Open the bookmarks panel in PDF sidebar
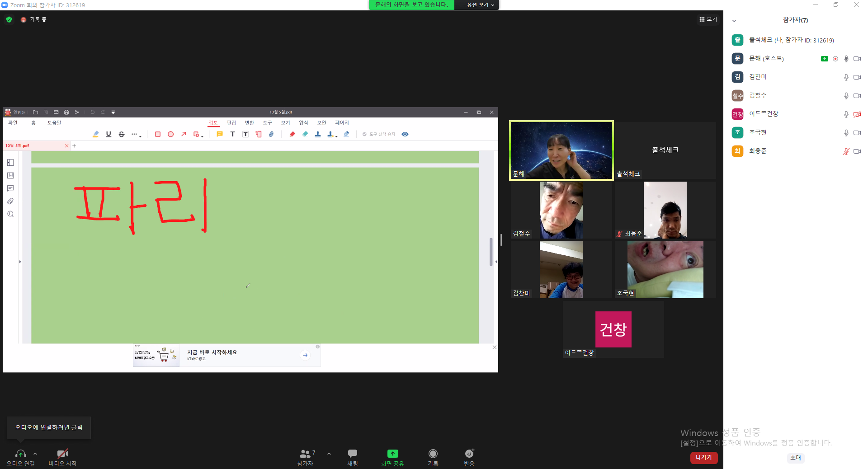 10,175
